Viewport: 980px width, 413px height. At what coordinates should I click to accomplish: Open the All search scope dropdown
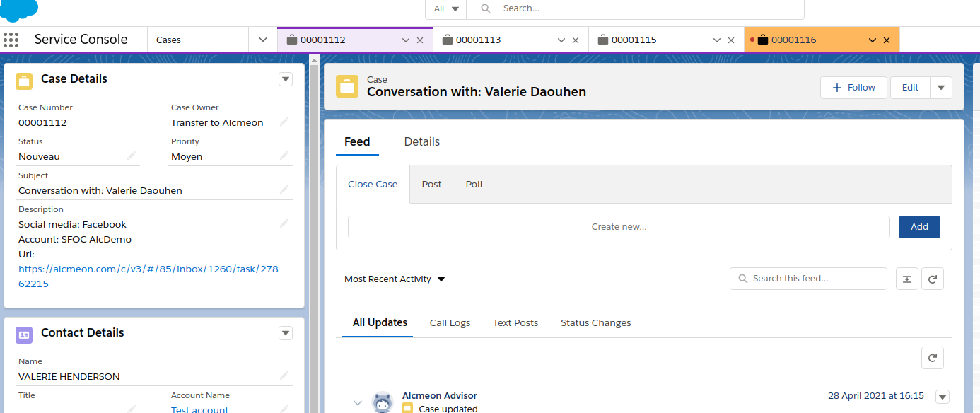447,8
